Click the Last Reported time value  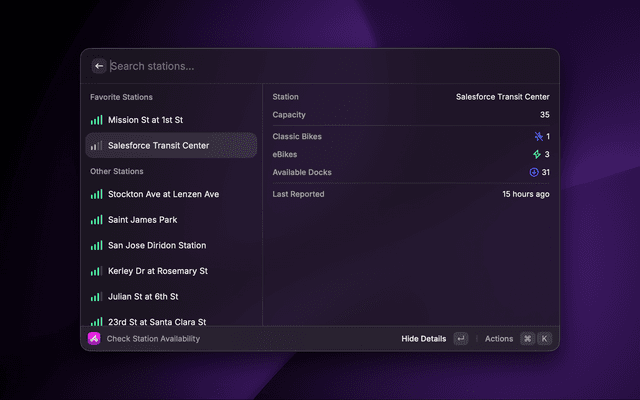point(525,194)
